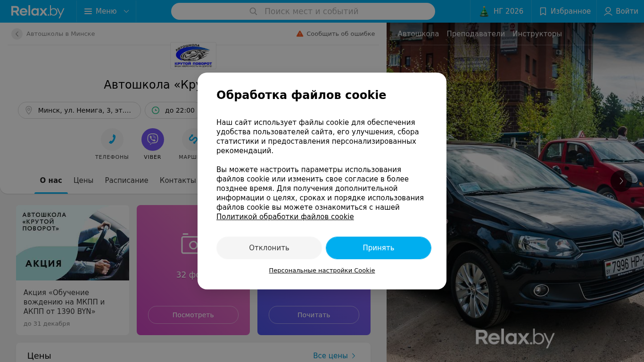The width and height of the screenshot is (644, 362).
Task: Open Избранное bookmark in header
Action: pos(564,11)
